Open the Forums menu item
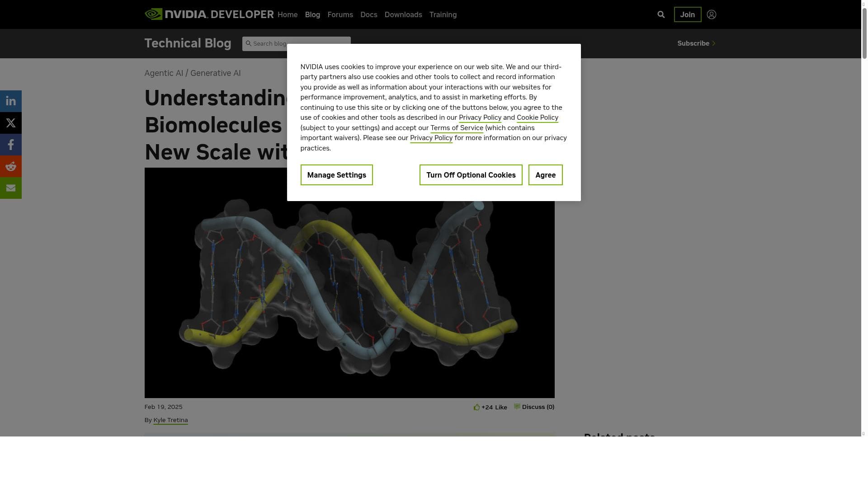The height and width of the screenshot is (488, 868). click(x=340, y=14)
